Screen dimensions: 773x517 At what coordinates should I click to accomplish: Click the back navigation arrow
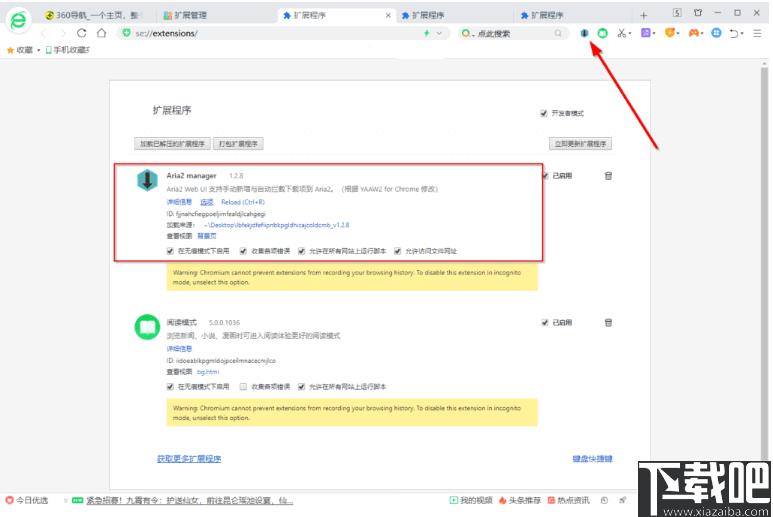pyautogui.click(x=43, y=33)
